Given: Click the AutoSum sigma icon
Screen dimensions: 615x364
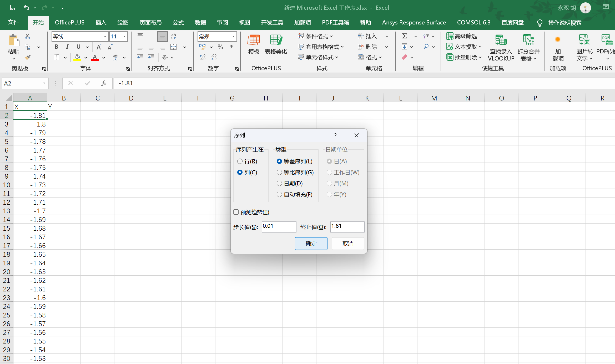Looking at the screenshot, I should coord(405,36).
